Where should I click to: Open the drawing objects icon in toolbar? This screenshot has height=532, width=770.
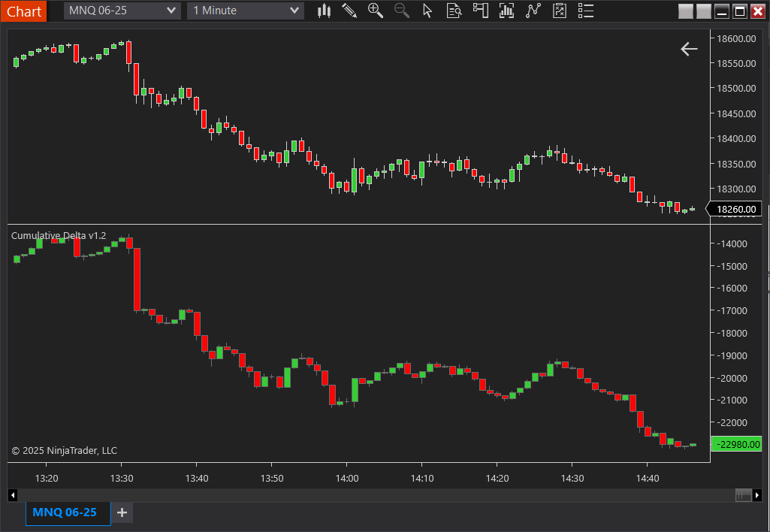point(560,11)
